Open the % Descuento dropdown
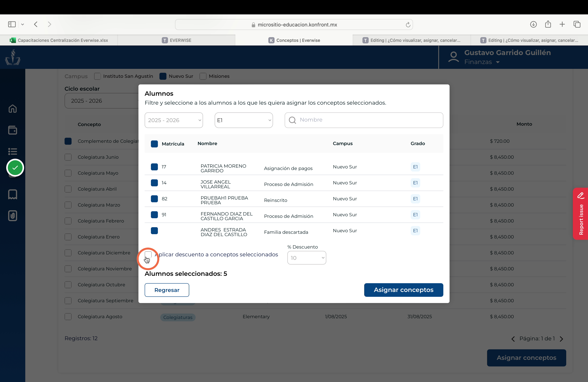This screenshot has height=382, width=588. coord(307,258)
